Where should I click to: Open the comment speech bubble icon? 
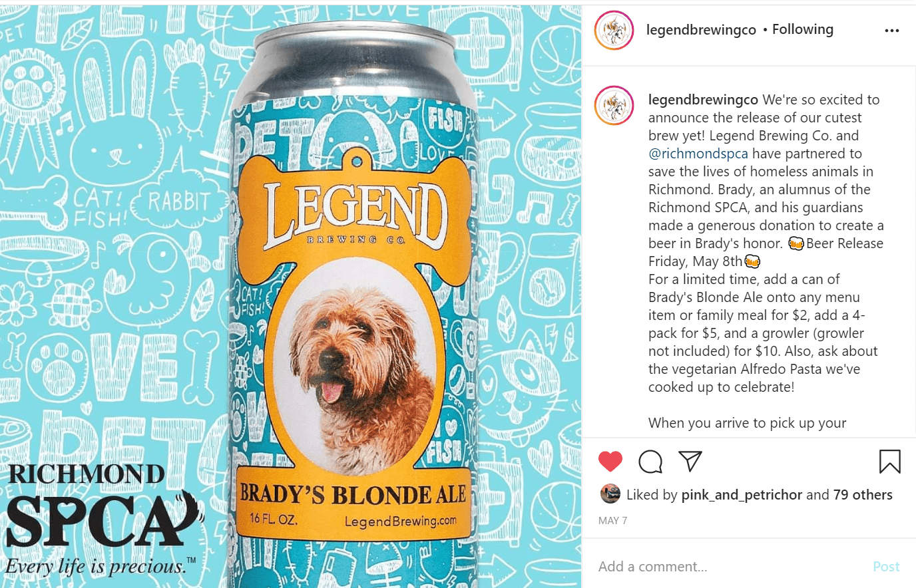point(650,461)
